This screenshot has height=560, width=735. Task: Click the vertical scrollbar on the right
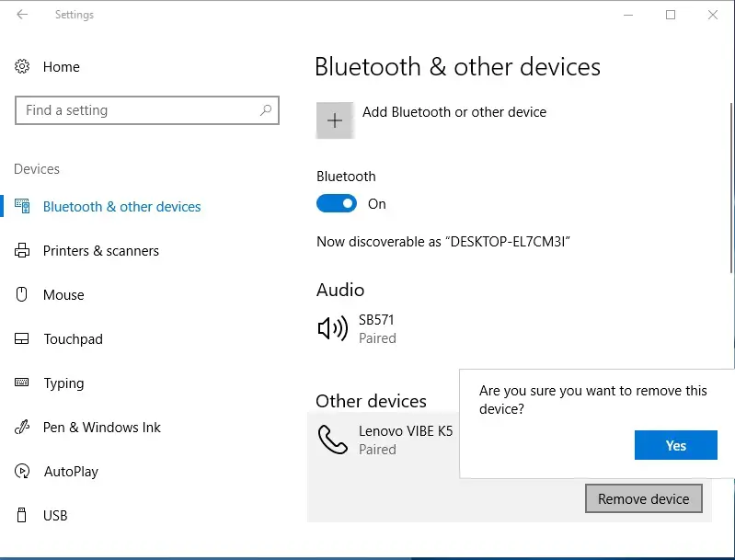click(x=731, y=188)
